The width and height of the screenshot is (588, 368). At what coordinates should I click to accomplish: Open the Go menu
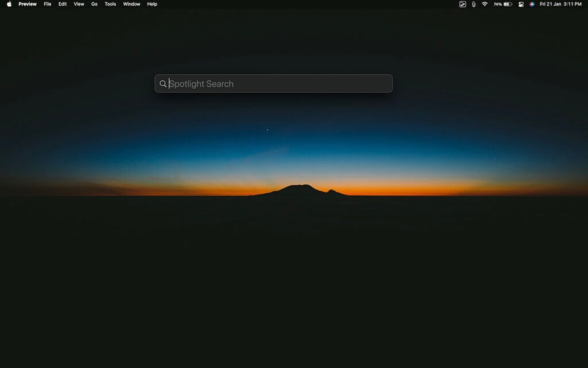[94, 4]
